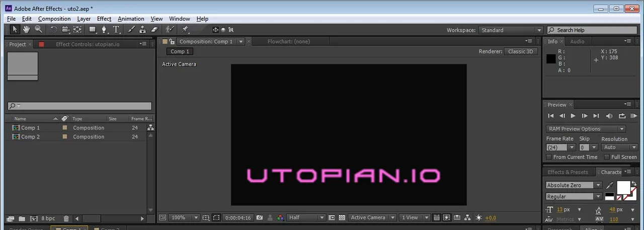This screenshot has width=644, height=230.
Task: Switch to Effects & Presets tab
Action: 568,172
